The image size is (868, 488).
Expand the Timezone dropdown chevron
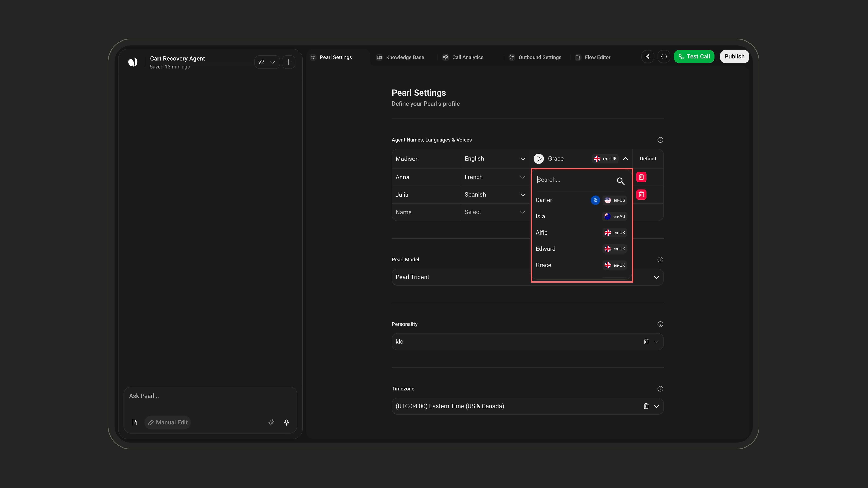tap(656, 406)
